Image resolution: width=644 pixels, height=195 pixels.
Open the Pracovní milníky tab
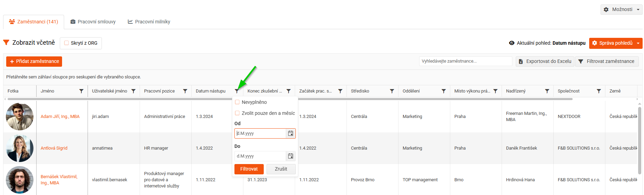click(149, 22)
